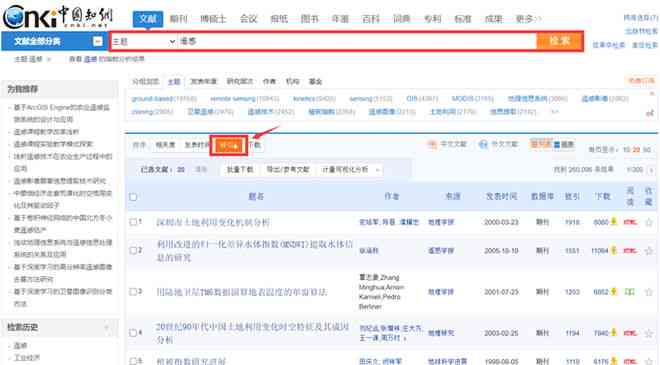
Task: Open HTML reading for row 2
Action: pyautogui.click(x=630, y=250)
